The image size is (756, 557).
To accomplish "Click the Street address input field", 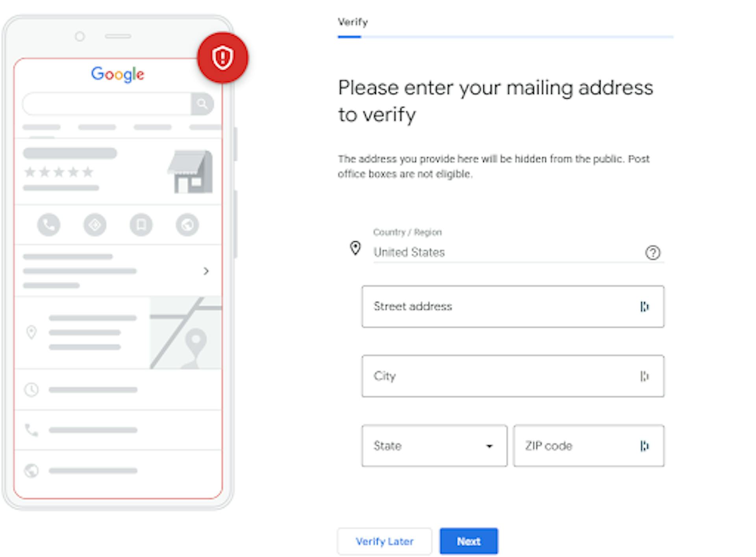I will [x=513, y=306].
